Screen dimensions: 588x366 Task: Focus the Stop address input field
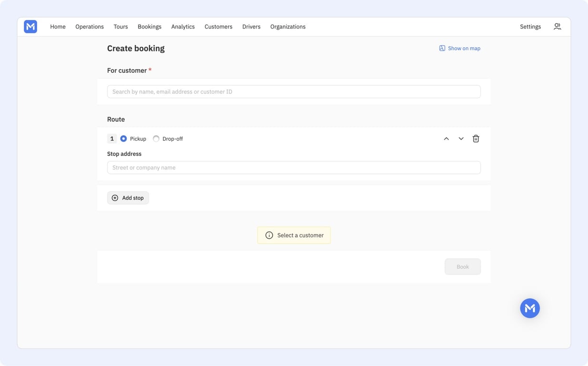[294, 167]
